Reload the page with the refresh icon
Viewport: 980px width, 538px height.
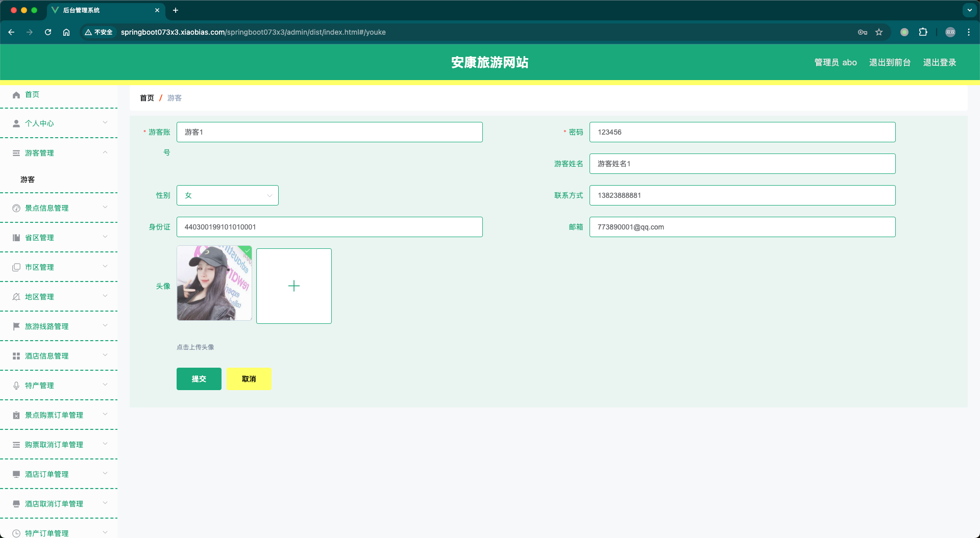(48, 32)
